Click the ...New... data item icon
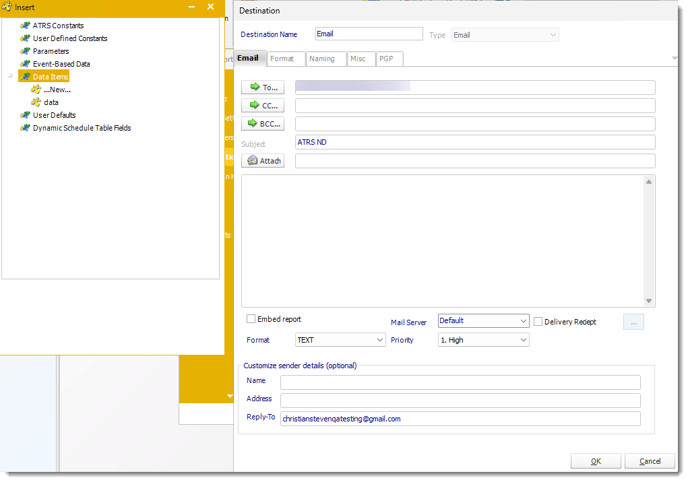688x482 pixels. click(36, 89)
